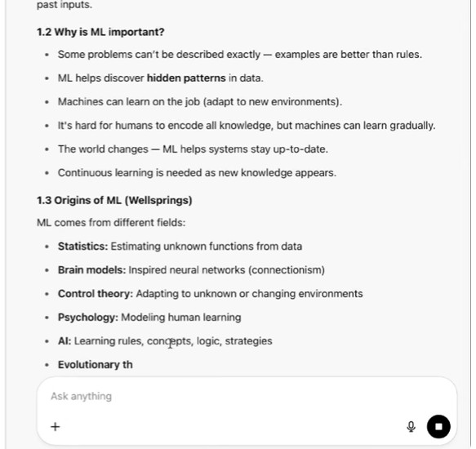Click the stop generating button
The image size is (476, 449).
(x=438, y=426)
